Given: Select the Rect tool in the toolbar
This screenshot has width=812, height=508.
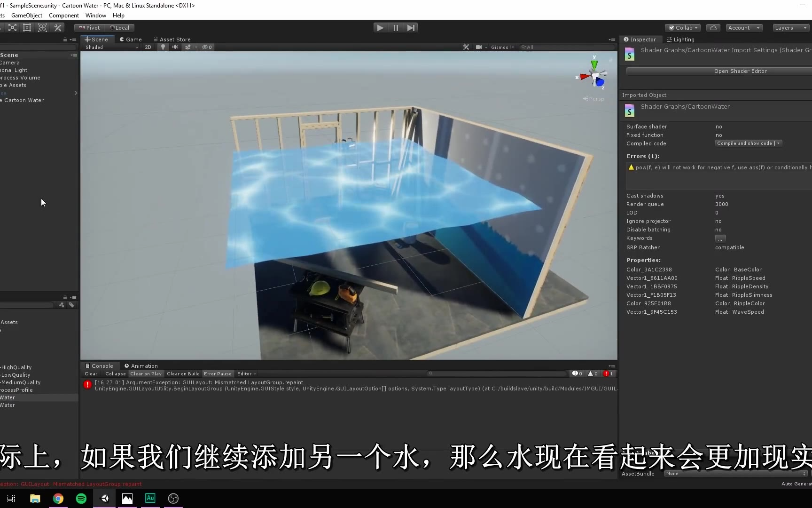Looking at the screenshot, I should click(27, 28).
